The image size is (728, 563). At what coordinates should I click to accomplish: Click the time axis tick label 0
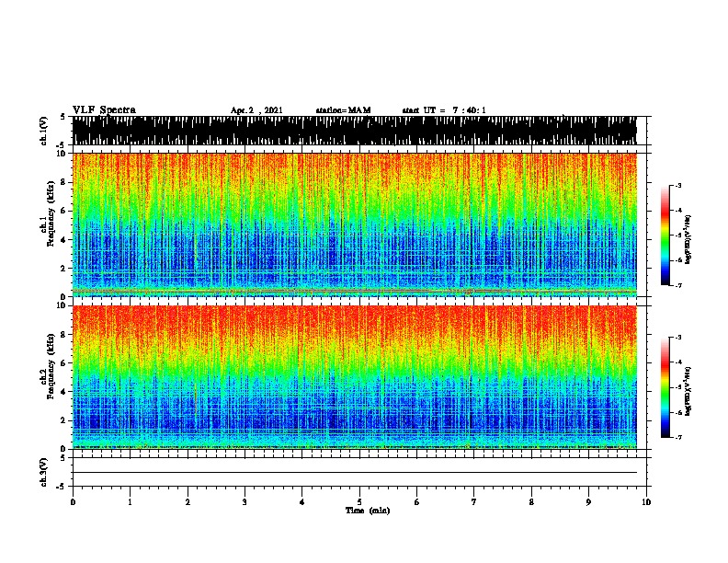point(73,502)
